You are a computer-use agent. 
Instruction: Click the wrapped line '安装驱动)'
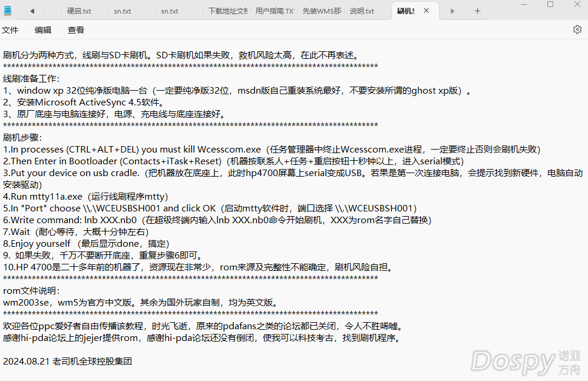tap(22, 185)
